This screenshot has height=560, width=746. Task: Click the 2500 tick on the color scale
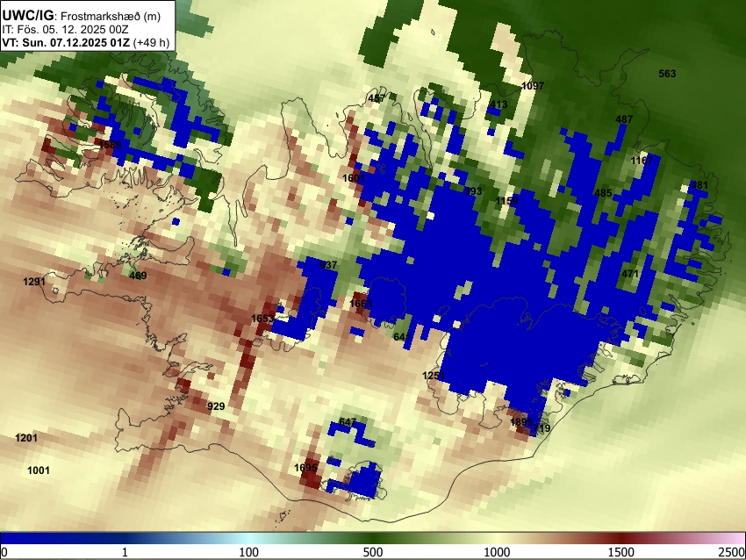pyautogui.click(x=732, y=552)
